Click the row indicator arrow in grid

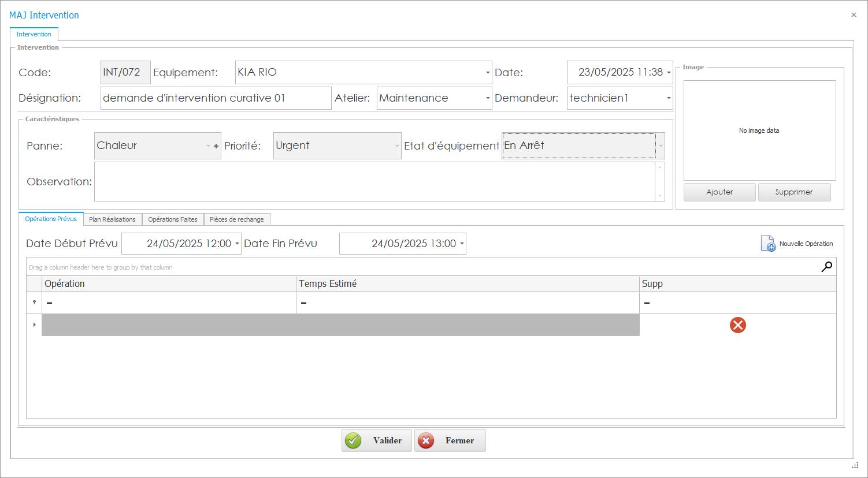click(34, 325)
